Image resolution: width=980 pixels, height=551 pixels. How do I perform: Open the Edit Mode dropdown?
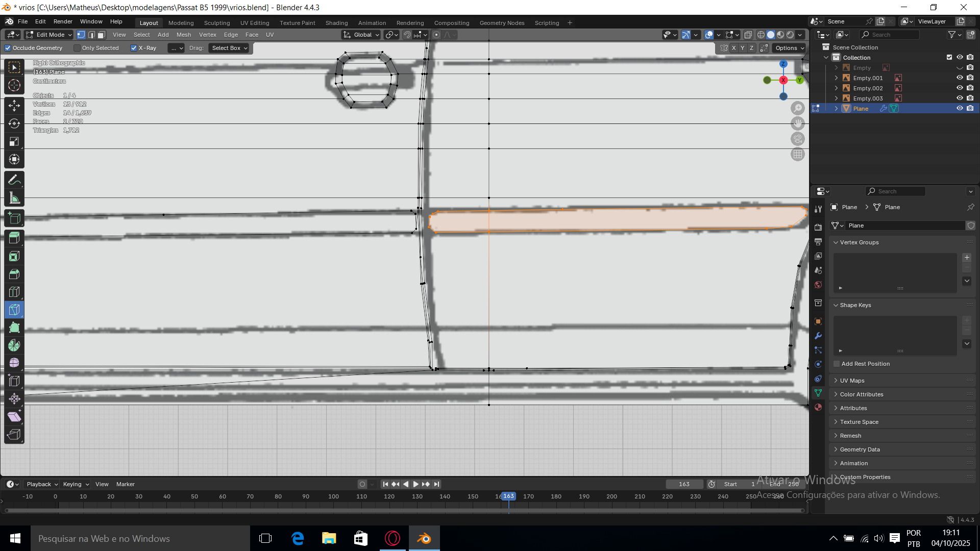[50, 35]
